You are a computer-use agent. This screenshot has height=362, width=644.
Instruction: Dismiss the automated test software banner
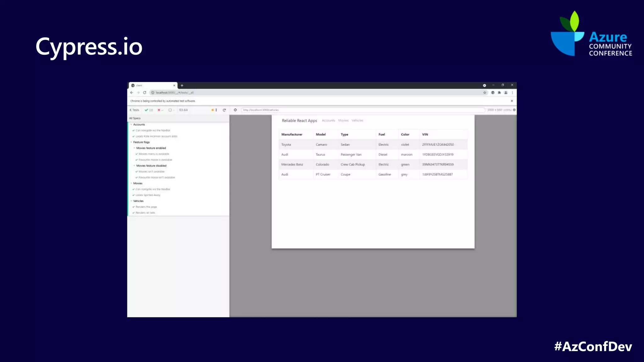click(512, 101)
